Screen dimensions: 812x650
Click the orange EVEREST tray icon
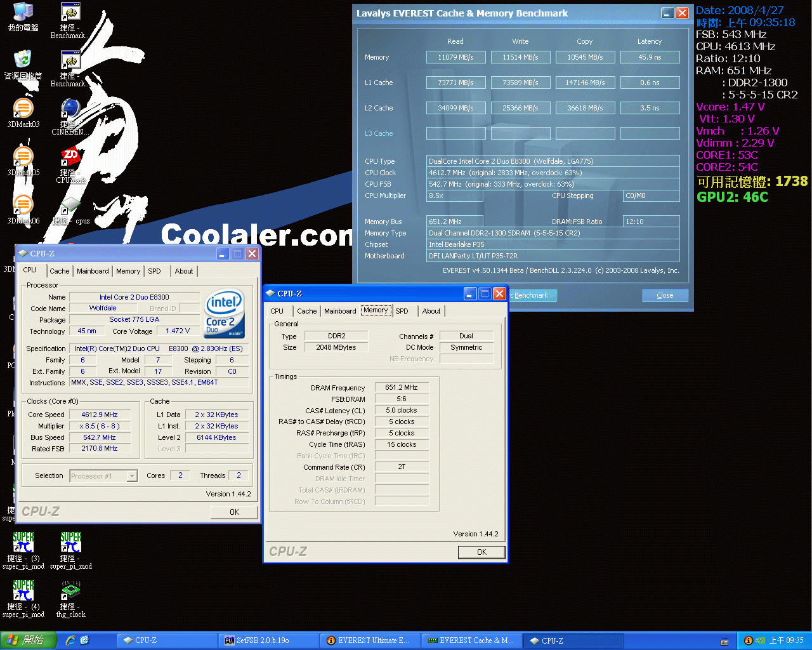(x=748, y=640)
